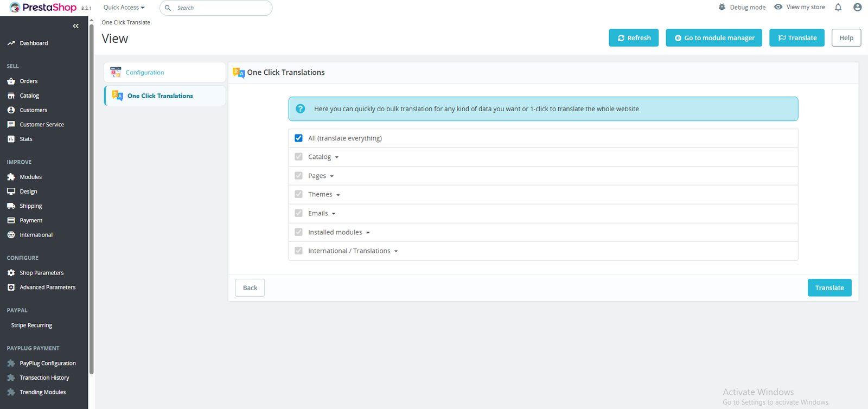Expand the Catalog dropdown arrow
868x409 pixels.
point(337,157)
